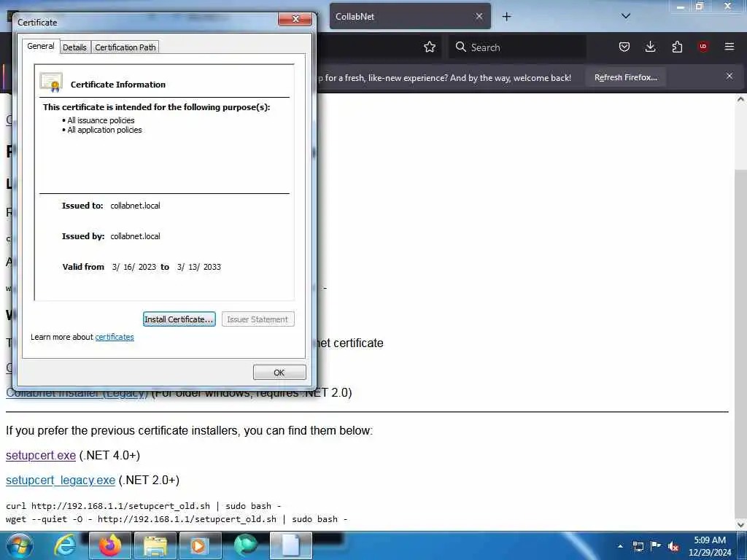Viewport: 747px width, 560px height.
Task: Open Action Center flag icon
Action: [x=656, y=546]
